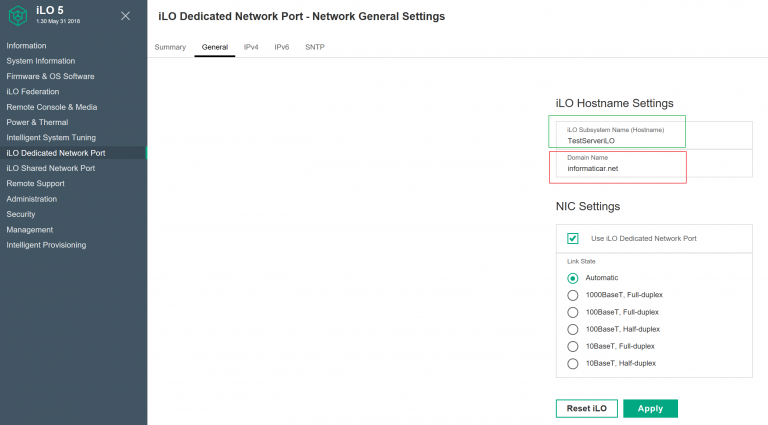Toggle Use iLO Dedicated Network Port checkbox
The height and width of the screenshot is (425, 768).
573,238
